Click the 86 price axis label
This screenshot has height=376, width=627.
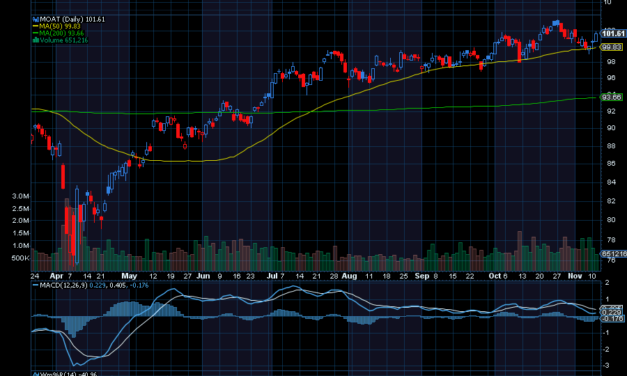(611, 163)
